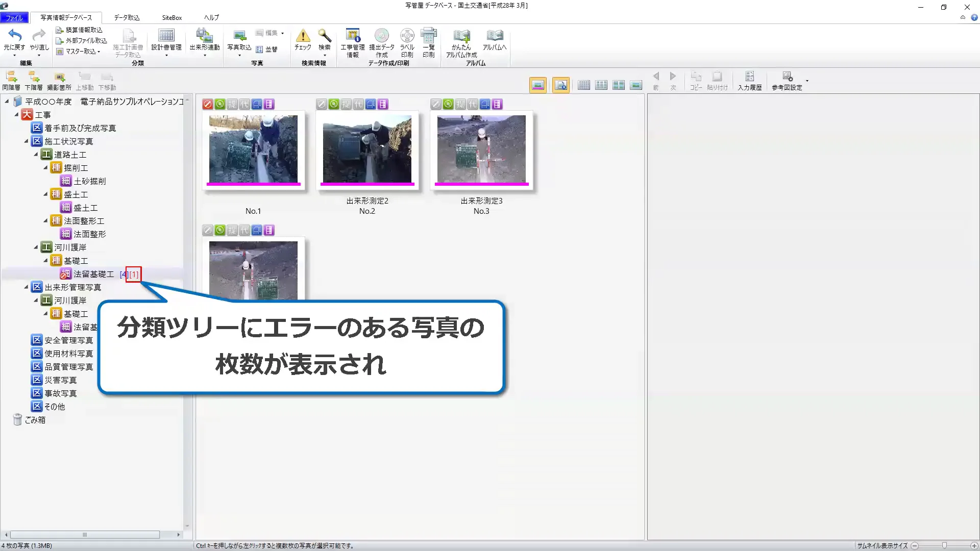Open 参考図設定 dropdown arrow
The height and width of the screenshot is (551, 980).
pyautogui.click(x=807, y=81)
